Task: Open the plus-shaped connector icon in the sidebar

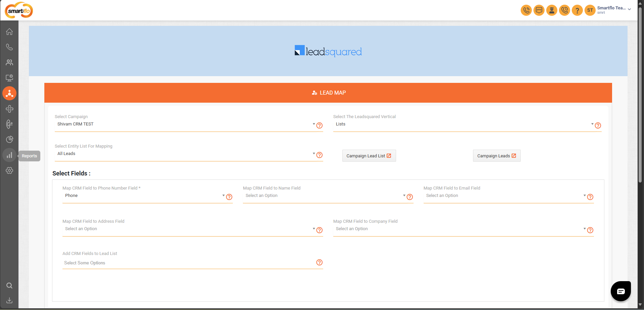Action: (9, 109)
